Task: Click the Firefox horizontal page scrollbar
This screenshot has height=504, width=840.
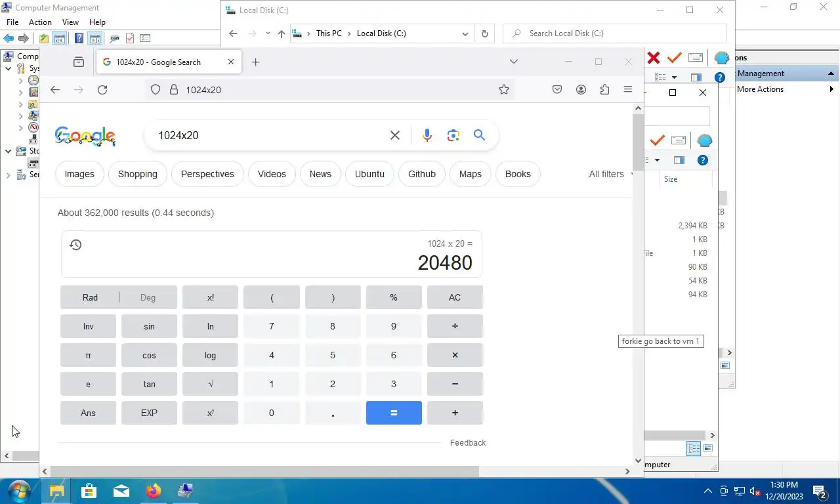Action: 264,471
